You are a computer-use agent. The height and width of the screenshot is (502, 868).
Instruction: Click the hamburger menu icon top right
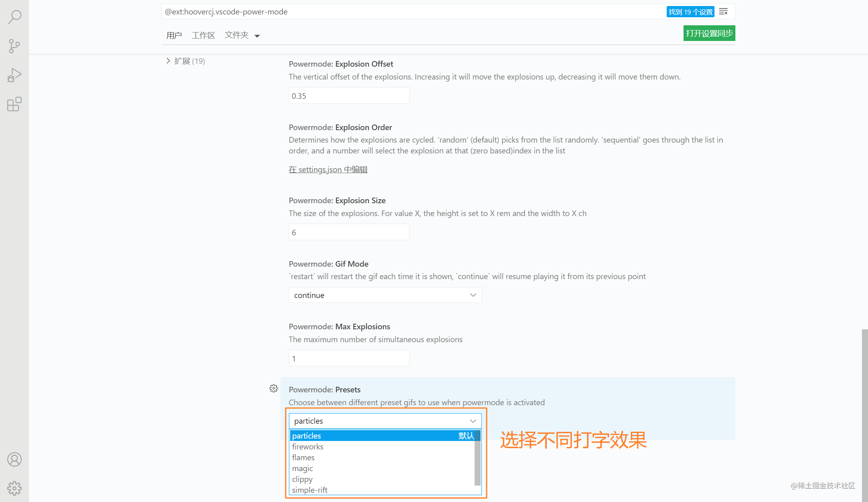point(723,11)
